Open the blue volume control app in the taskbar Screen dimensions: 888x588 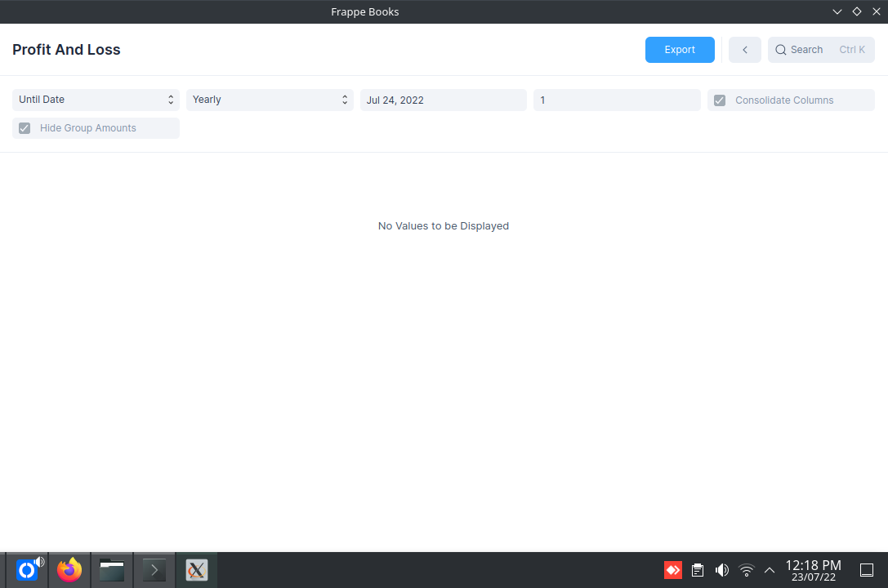(27, 569)
